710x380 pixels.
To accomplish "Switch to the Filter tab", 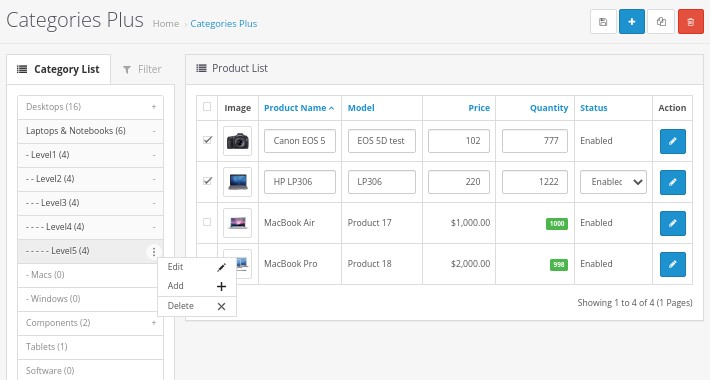I will (x=142, y=69).
